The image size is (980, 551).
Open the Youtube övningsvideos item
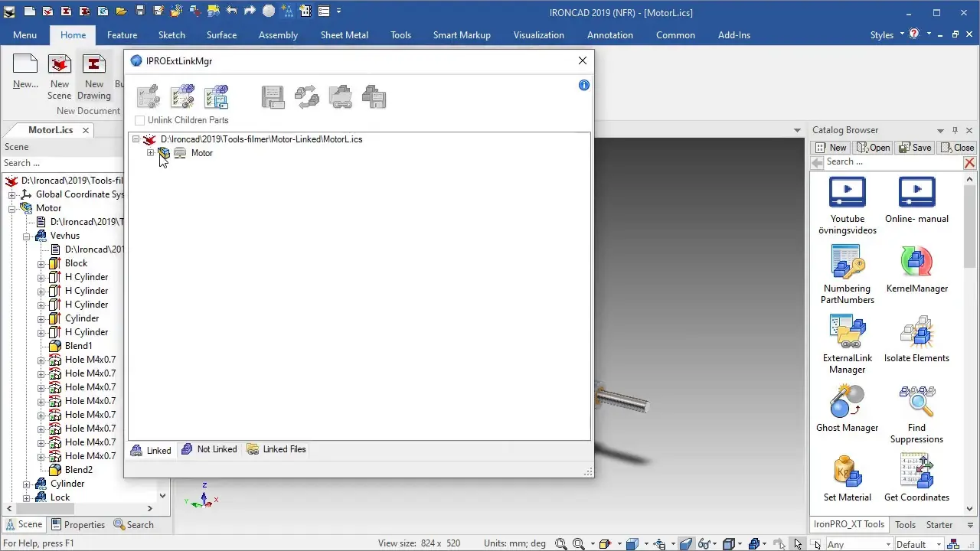[847, 205]
